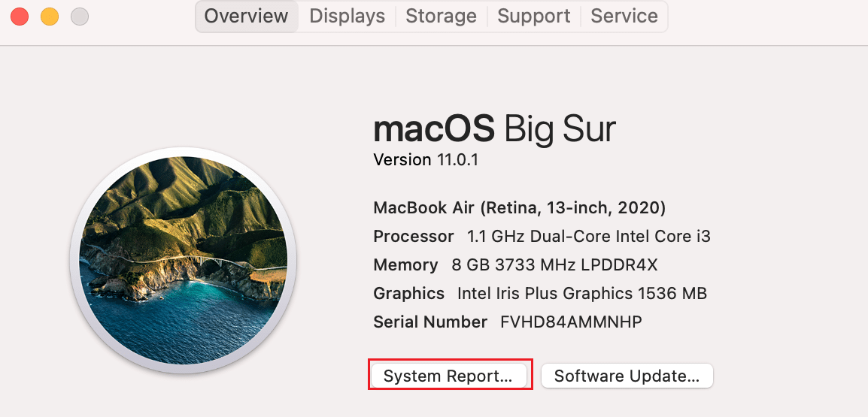Screen dimensions: 868x417
Task: Click the gray zoom window button
Action: (79, 16)
